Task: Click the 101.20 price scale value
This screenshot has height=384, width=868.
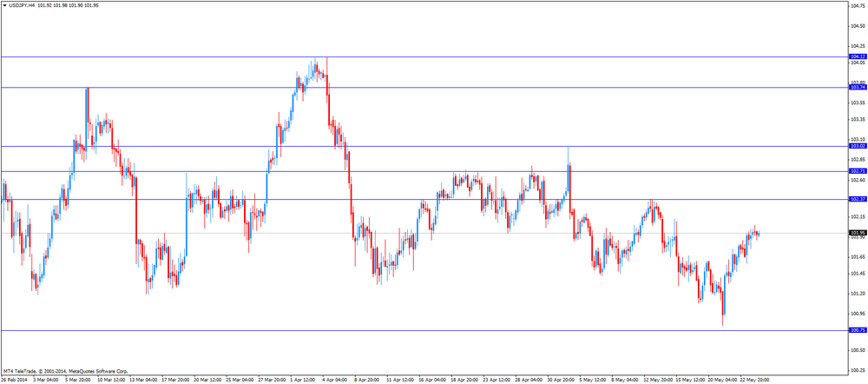Action: click(858, 293)
